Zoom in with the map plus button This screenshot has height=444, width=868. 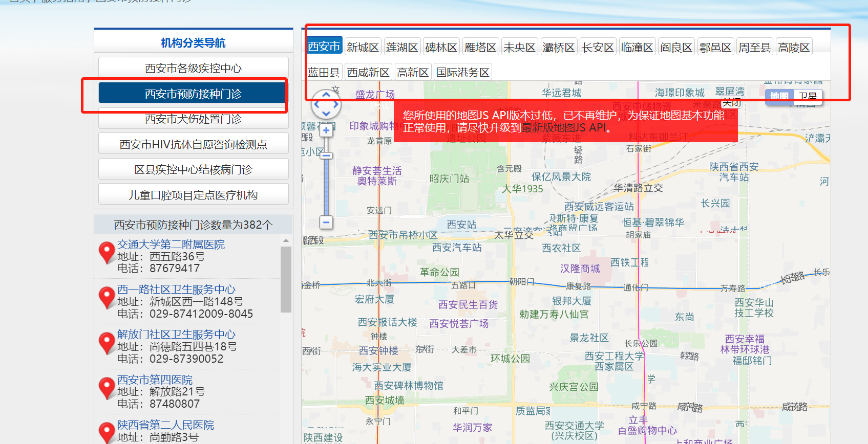tap(326, 130)
